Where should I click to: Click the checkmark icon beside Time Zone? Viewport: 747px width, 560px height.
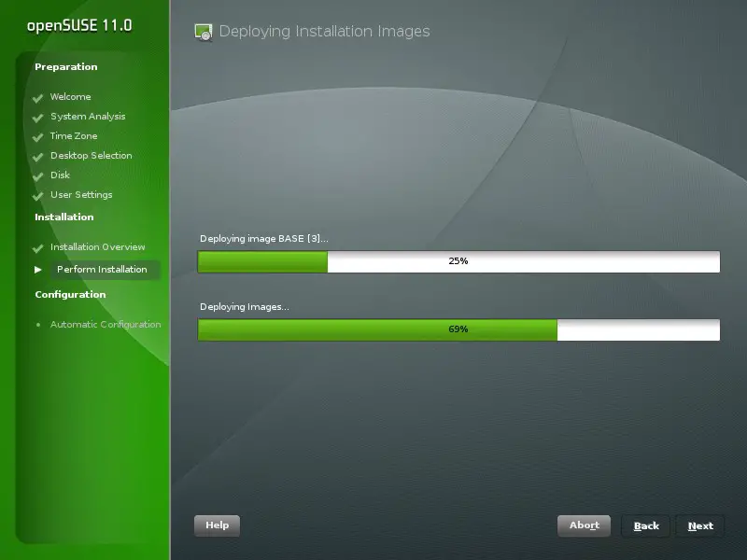point(38,137)
